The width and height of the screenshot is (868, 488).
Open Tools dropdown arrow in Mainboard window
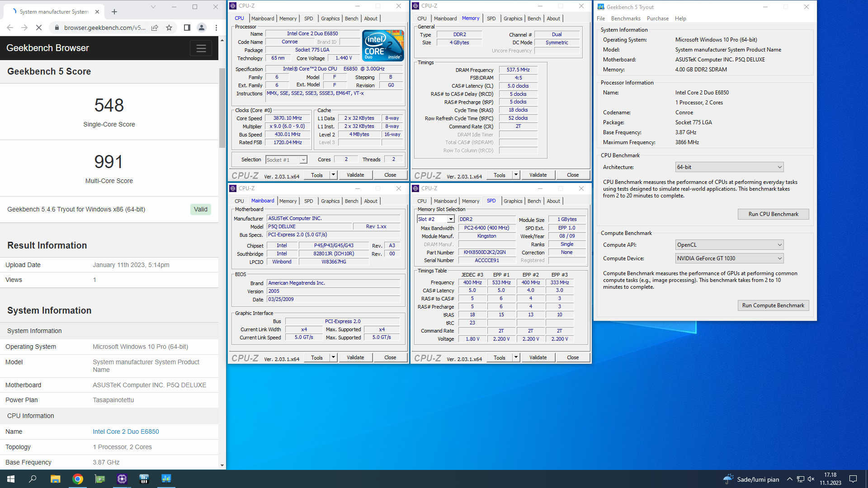(333, 357)
